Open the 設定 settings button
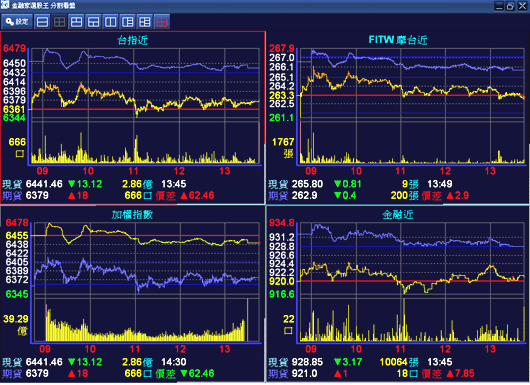 (17, 22)
